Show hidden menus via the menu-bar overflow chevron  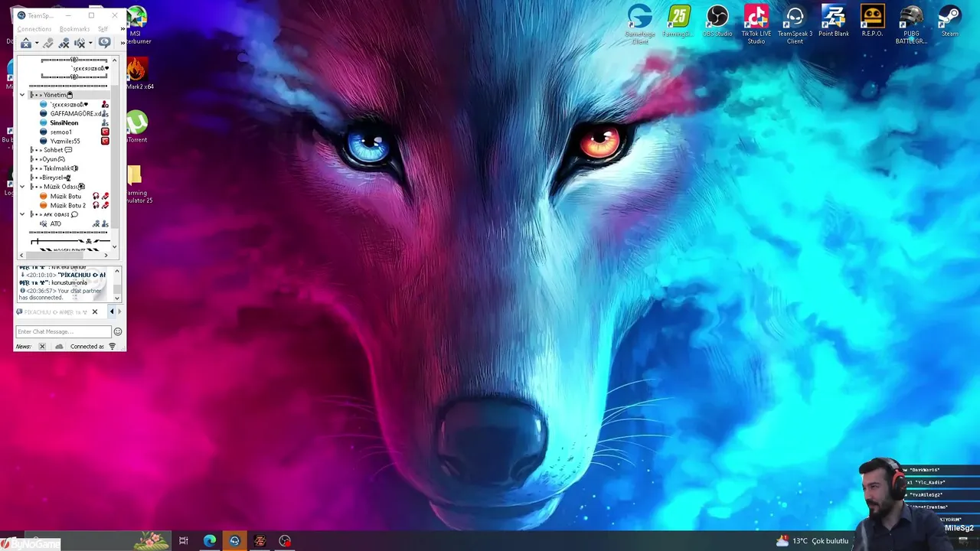click(x=122, y=29)
